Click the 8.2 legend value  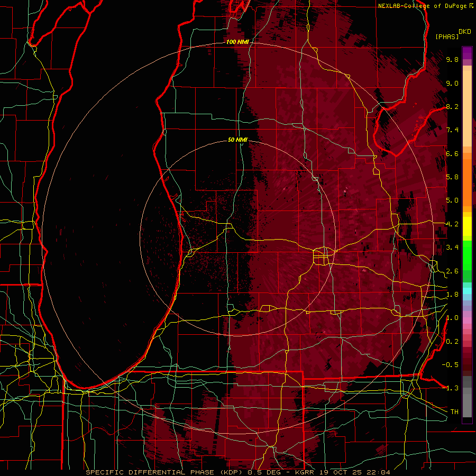[452, 106]
